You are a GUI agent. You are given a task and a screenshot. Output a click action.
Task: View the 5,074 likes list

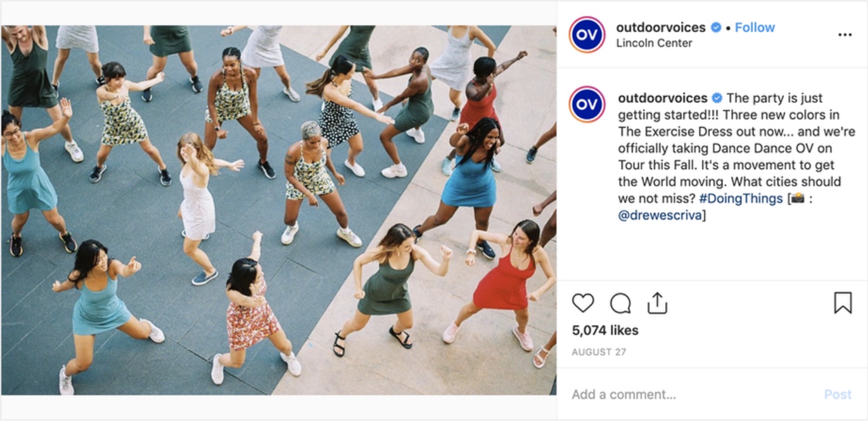(605, 330)
